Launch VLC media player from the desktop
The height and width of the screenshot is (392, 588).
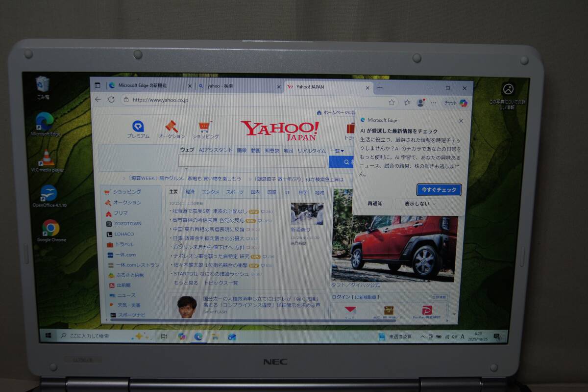pyautogui.click(x=48, y=160)
